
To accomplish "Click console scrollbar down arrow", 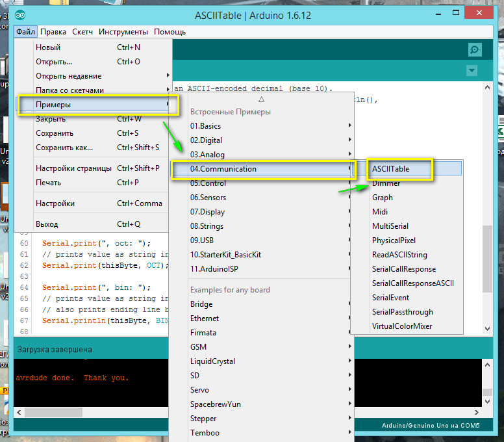I will click(487, 402).
